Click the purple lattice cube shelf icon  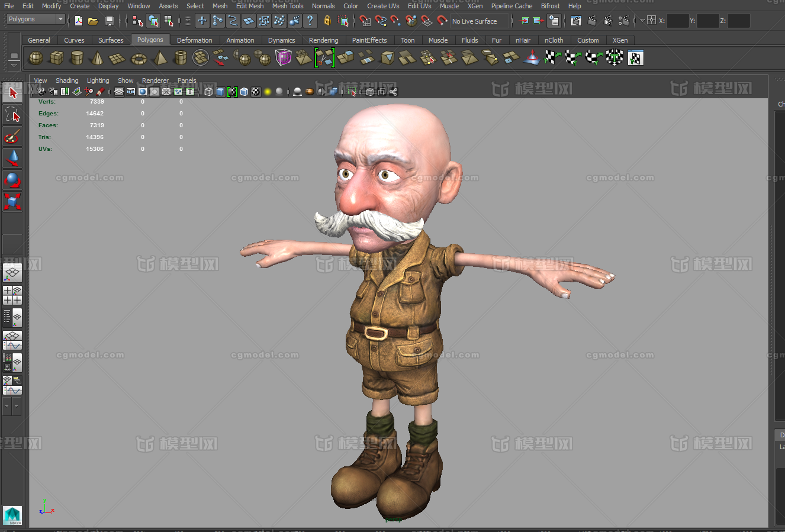[284, 57]
